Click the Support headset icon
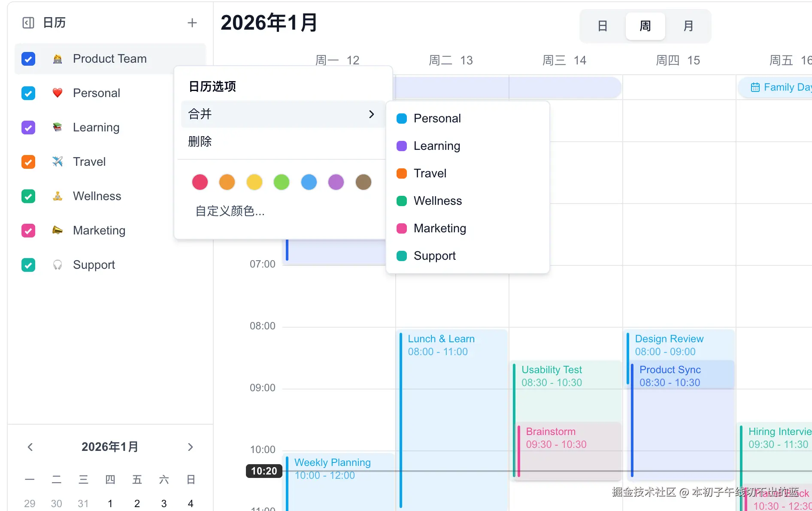Viewport: 812px width, 511px height. [x=58, y=265]
